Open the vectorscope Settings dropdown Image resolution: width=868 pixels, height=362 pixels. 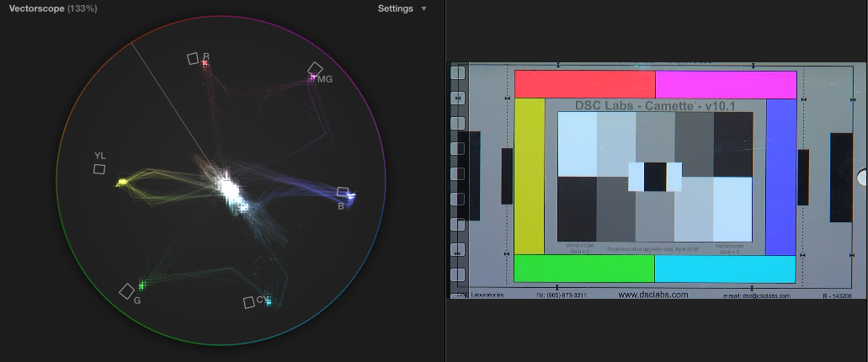point(396,8)
